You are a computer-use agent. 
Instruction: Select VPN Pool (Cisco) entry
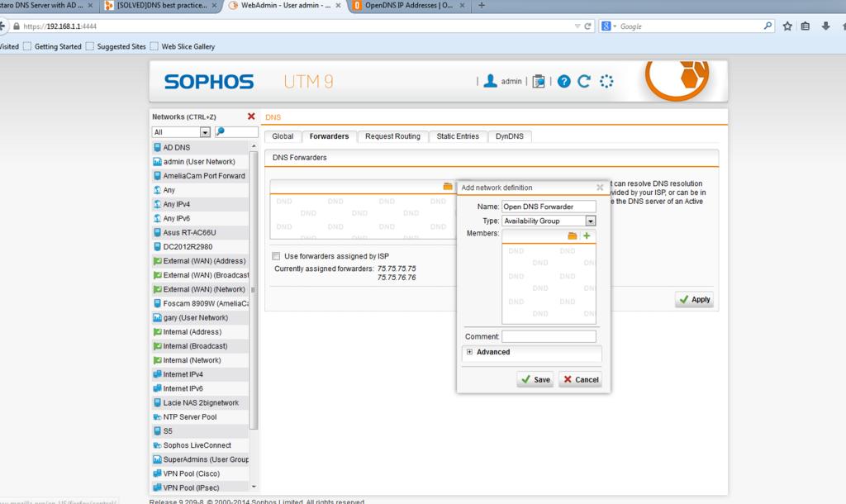pyautogui.click(x=200, y=473)
